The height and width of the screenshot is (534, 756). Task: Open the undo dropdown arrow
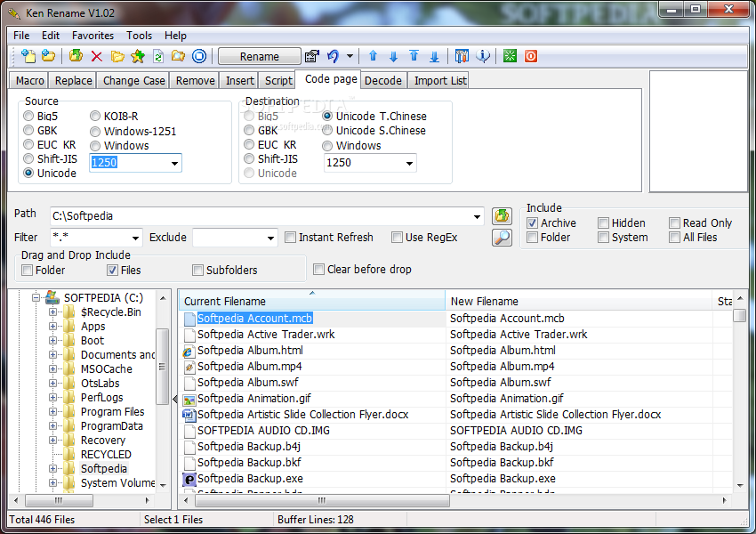(x=350, y=56)
